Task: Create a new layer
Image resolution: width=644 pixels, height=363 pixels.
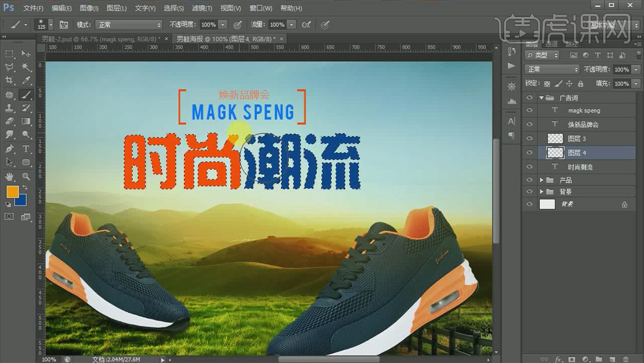Action: (x=612, y=359)
